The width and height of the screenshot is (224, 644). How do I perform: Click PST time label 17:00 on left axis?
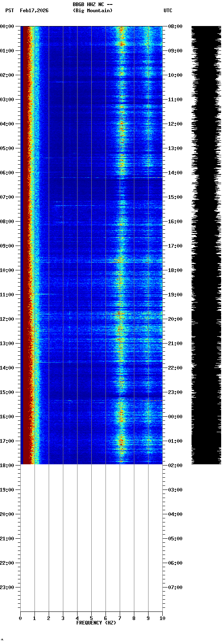click(x=7, y=441)
